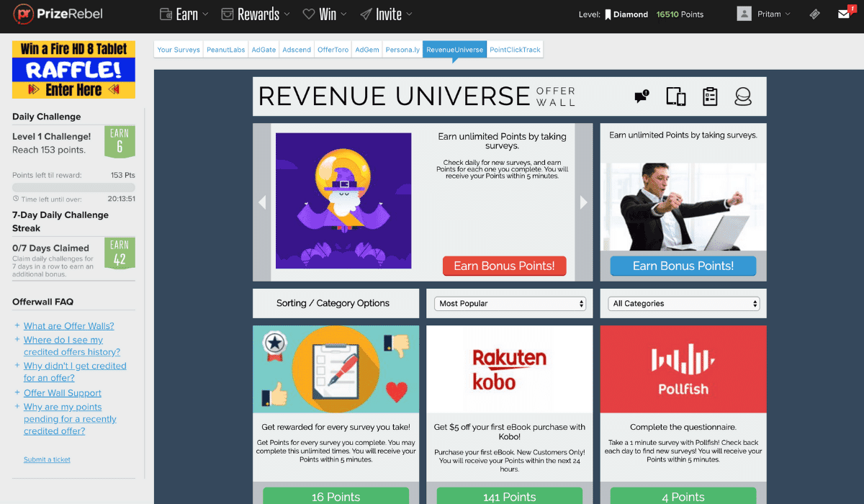Click the daily challenge points progress bar

pos(73,187)
